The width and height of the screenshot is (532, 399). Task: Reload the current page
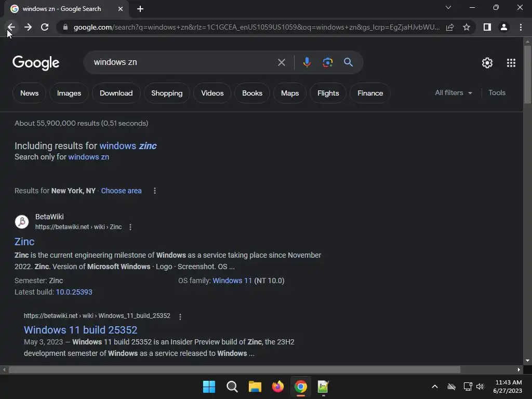coord(45,27)
